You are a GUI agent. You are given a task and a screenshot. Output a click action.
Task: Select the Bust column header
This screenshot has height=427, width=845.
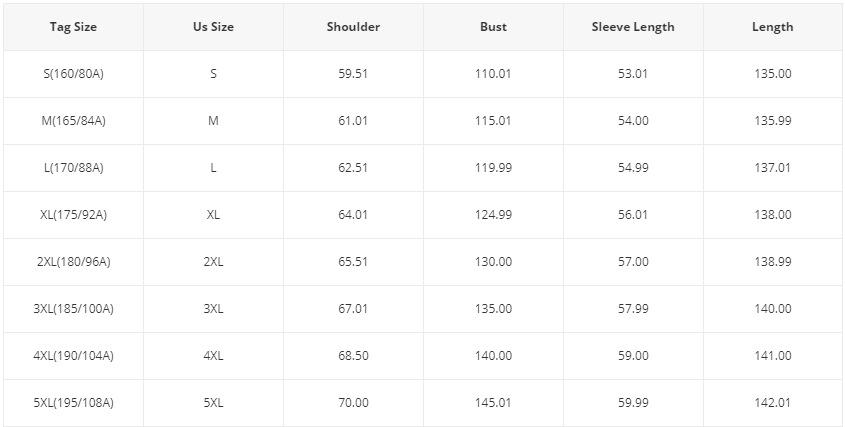click(x=493, y=27)
